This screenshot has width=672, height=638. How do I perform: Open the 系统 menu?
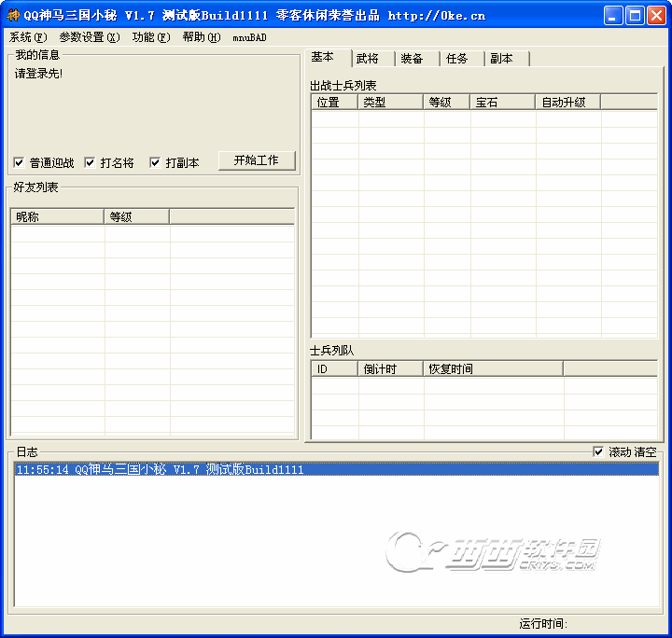click(27, 37)
